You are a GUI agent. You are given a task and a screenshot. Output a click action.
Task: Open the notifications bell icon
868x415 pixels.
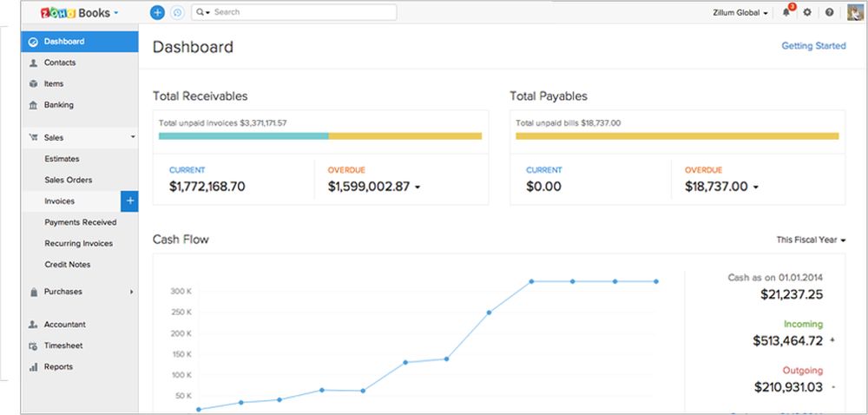click(x=786, y=13)
